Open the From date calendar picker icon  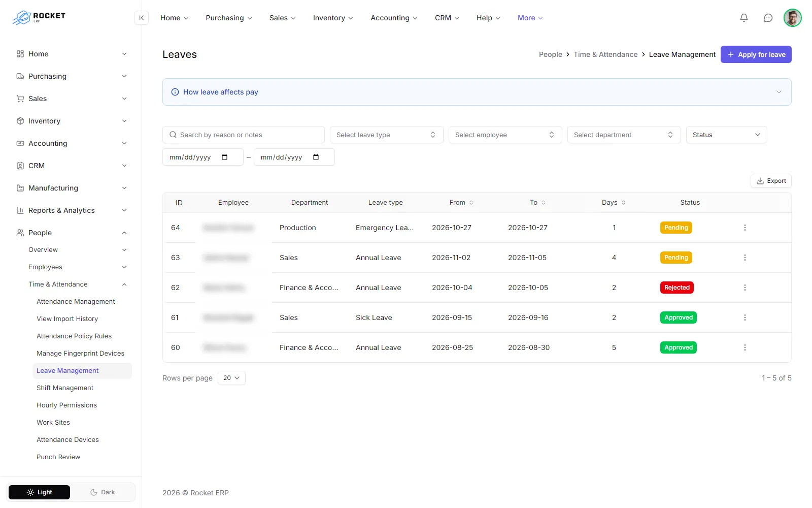225,157
